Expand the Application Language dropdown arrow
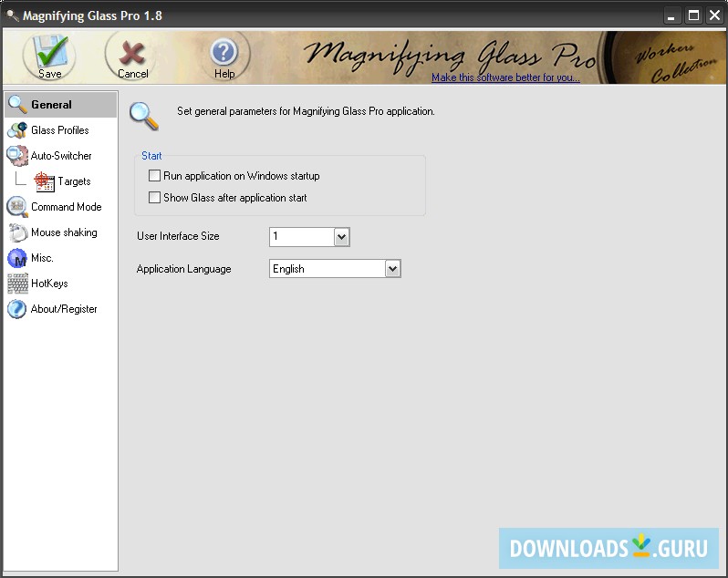 click(x=392, y=269)
